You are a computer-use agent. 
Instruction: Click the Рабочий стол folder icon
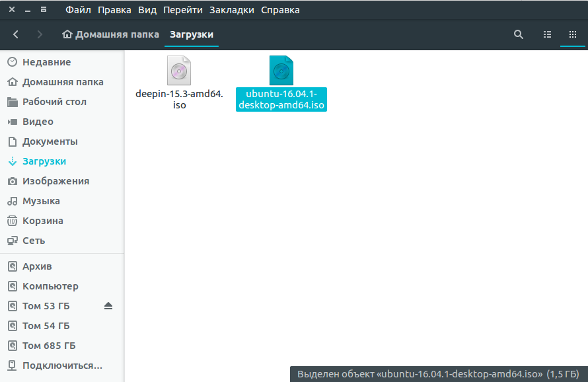tap(13, 102)
